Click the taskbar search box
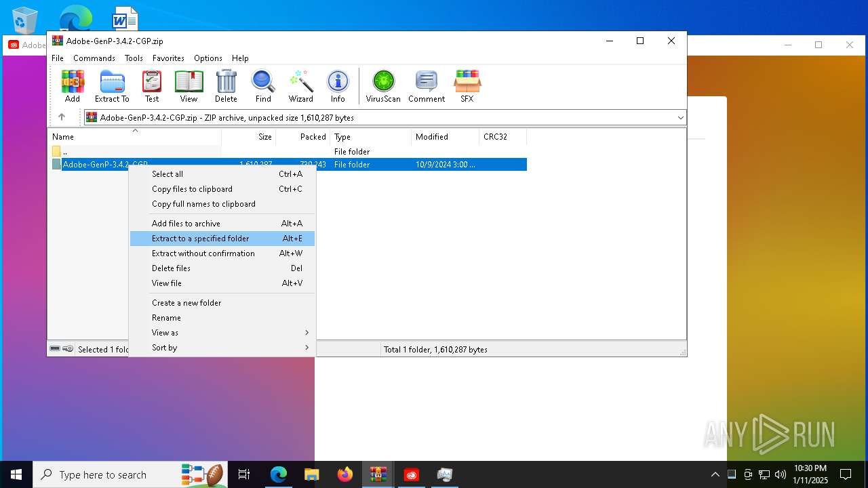Screen dimensions: 868x488 tap(132, 474)
